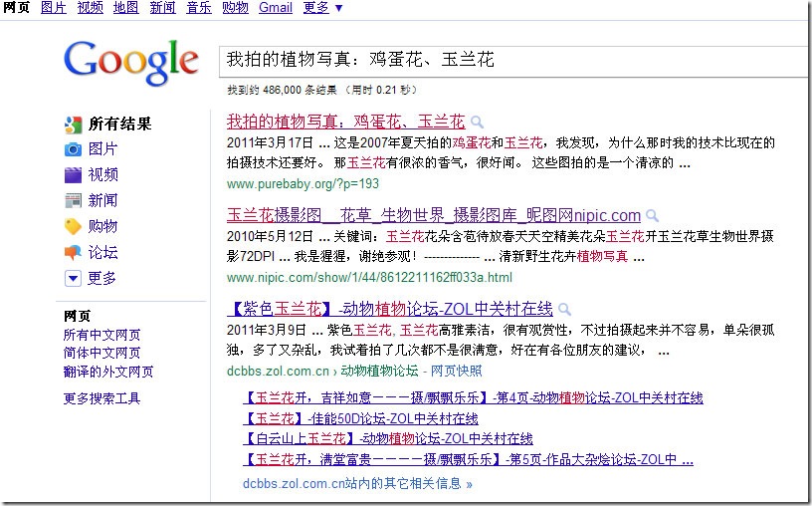
Task: Open the top bar 更多 dropdown
Action: click(322, 8)
